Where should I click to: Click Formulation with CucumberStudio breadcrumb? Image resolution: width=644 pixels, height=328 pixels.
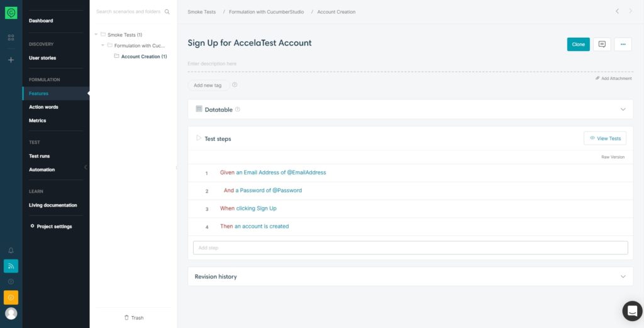267,12
